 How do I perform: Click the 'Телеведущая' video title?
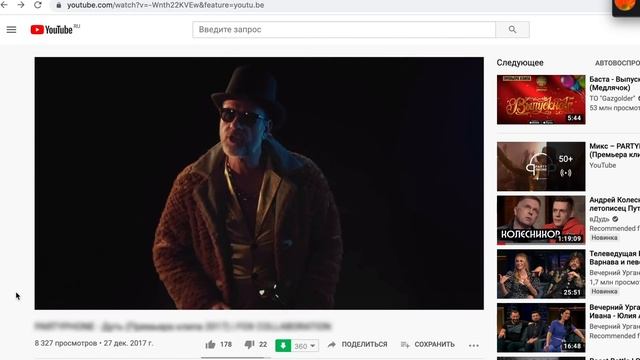(614, 258)
